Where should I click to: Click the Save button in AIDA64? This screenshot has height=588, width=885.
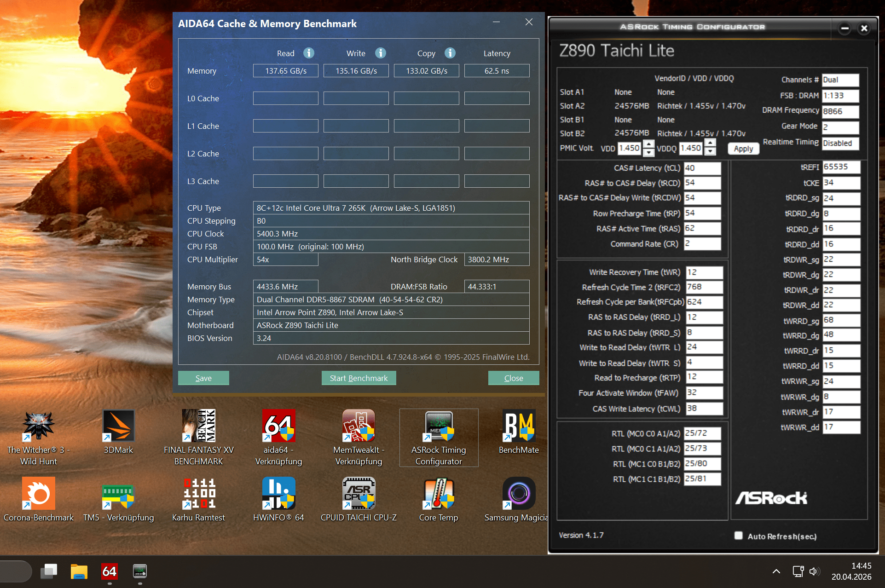coord(203,378)
